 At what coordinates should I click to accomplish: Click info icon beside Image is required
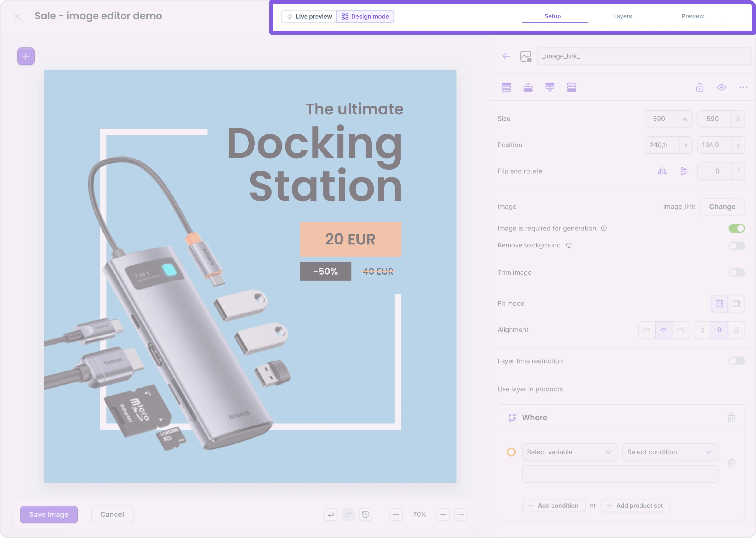click(604, 228)
